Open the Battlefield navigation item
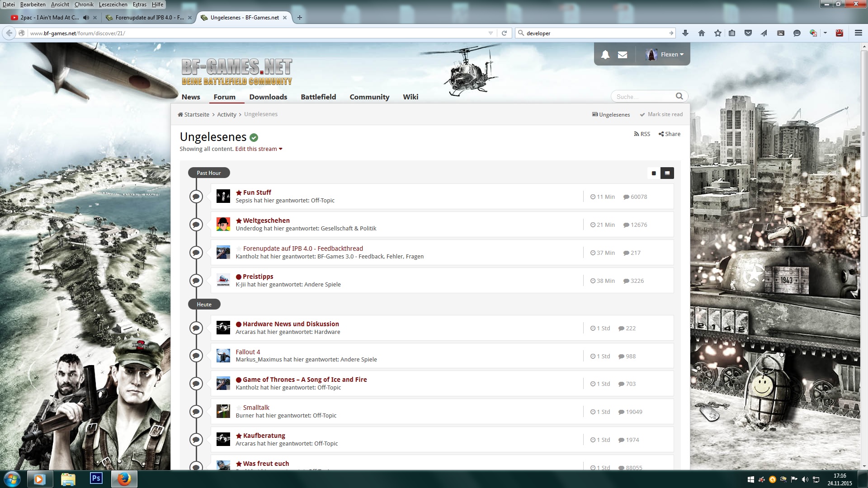868x488 pixels. tap(318, 97)
